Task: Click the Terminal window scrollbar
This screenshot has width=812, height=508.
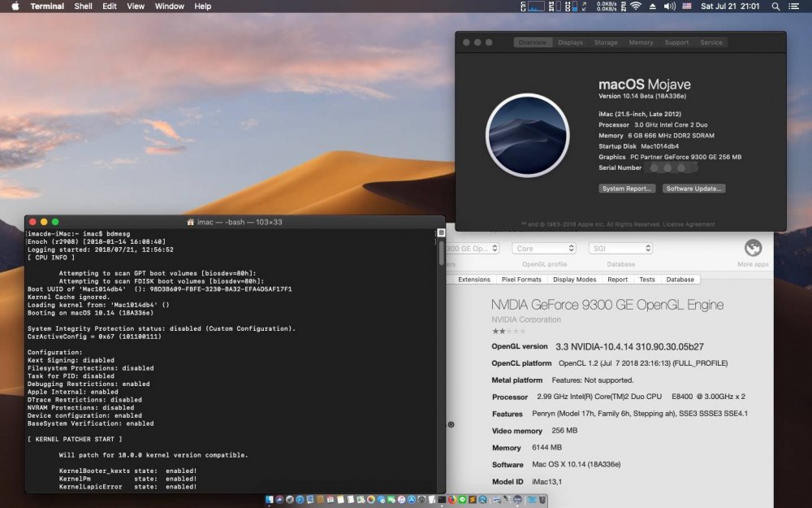Action: click(441, 253)
